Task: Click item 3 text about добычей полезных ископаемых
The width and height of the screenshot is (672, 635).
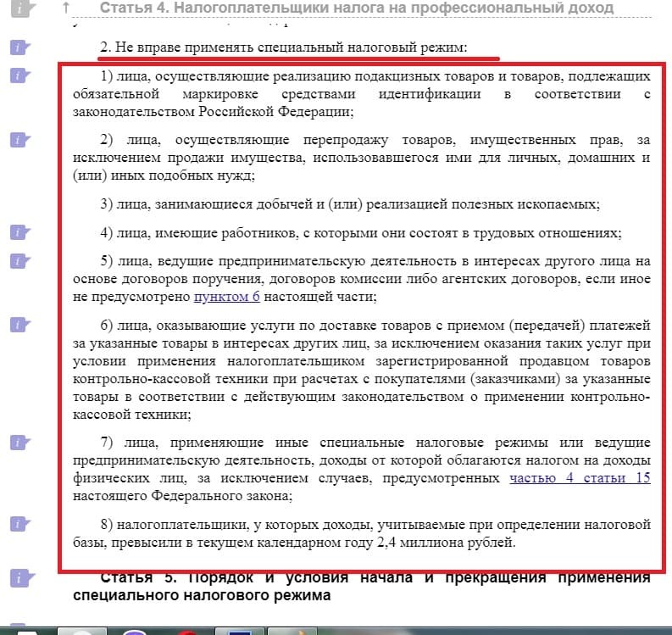Action: coord(349,204)
